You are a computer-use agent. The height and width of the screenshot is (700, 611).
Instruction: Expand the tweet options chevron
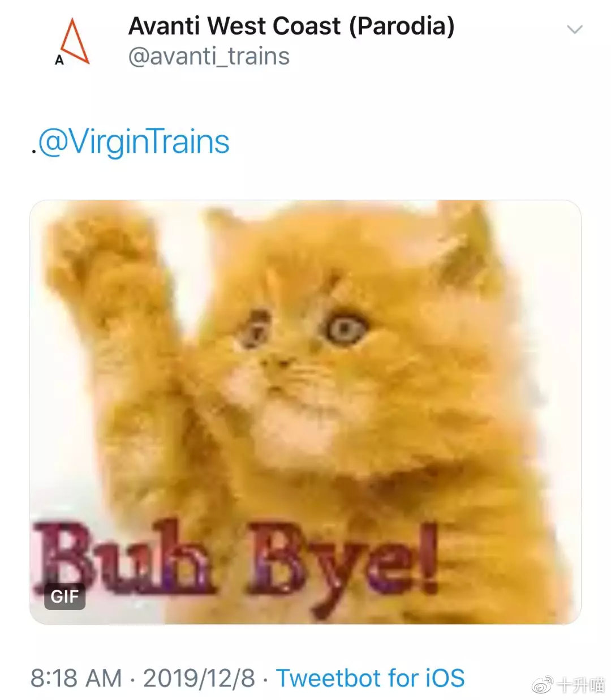pyautogui.click(x=574, y=29)
